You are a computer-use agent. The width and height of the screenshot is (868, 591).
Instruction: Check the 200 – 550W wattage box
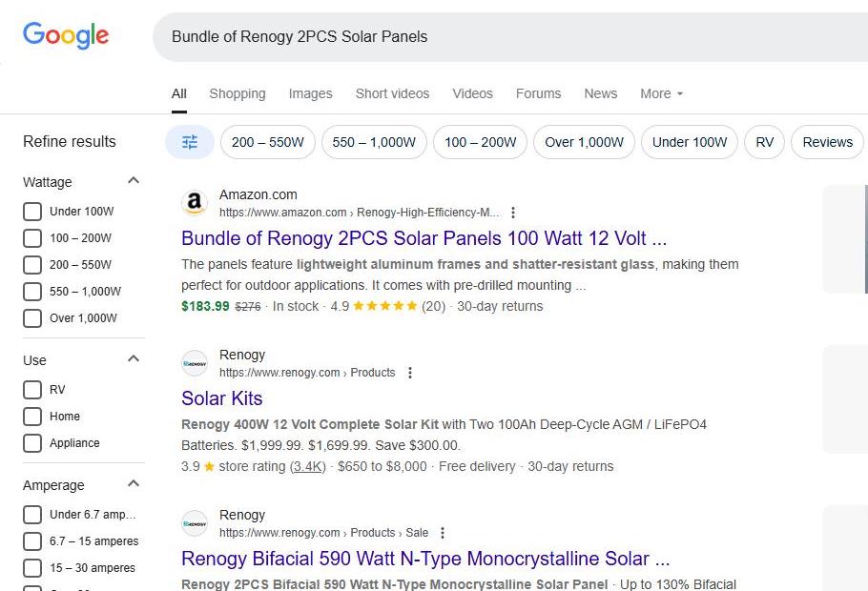coord(32,264)
